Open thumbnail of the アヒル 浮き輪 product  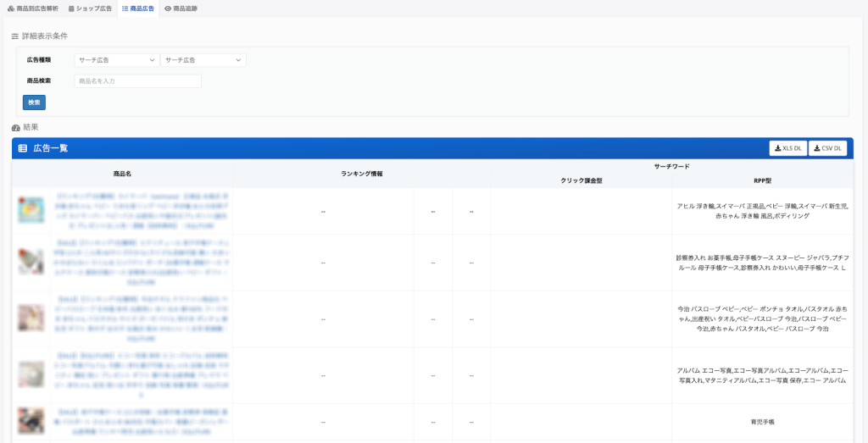(31, 210)
